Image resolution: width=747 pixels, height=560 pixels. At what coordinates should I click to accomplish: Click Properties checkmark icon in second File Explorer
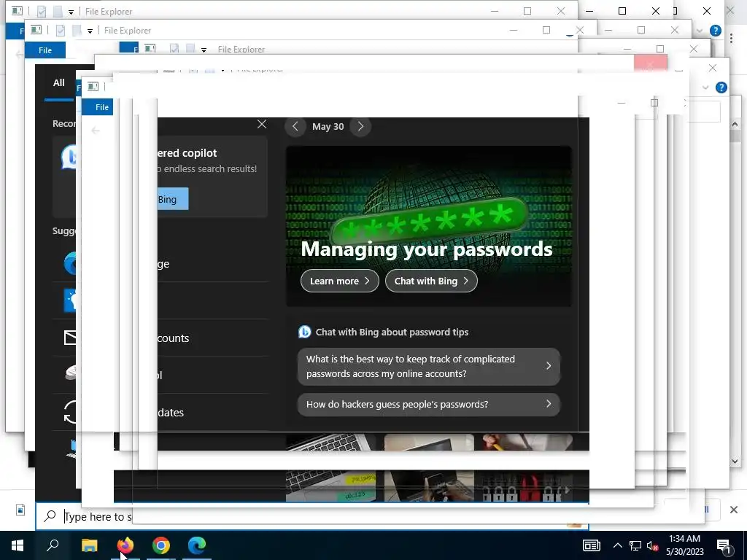(61, 31)
